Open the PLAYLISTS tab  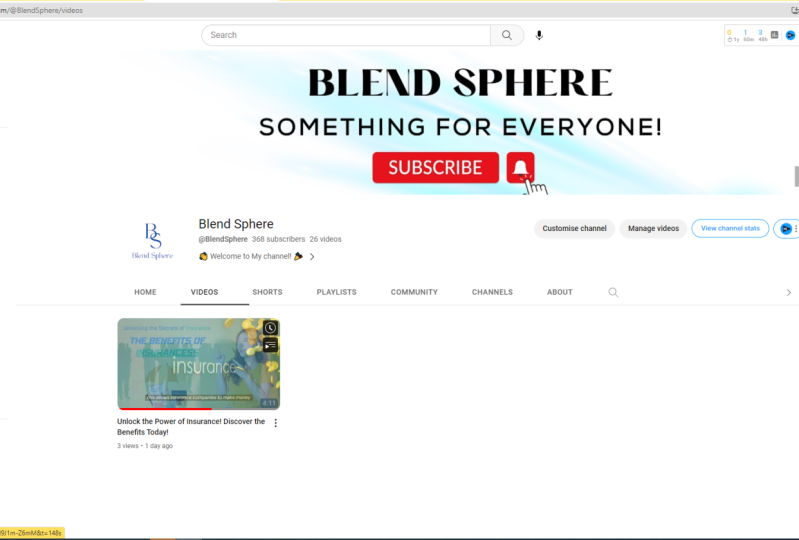point(336,292)
